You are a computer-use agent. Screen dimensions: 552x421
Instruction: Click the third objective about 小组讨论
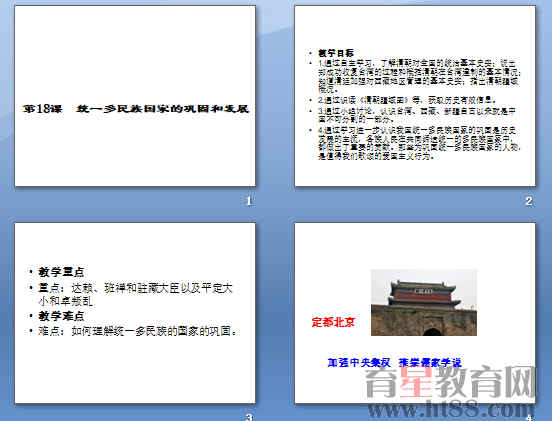[x=417, y=115]
